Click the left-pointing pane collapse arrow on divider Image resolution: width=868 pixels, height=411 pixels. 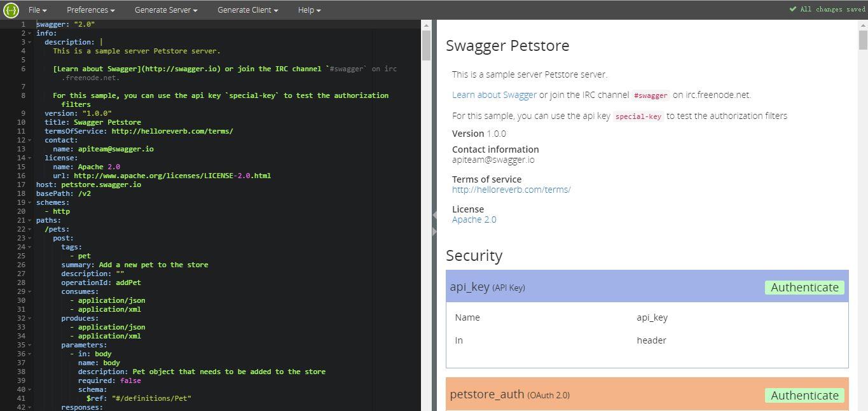[435, 216]
